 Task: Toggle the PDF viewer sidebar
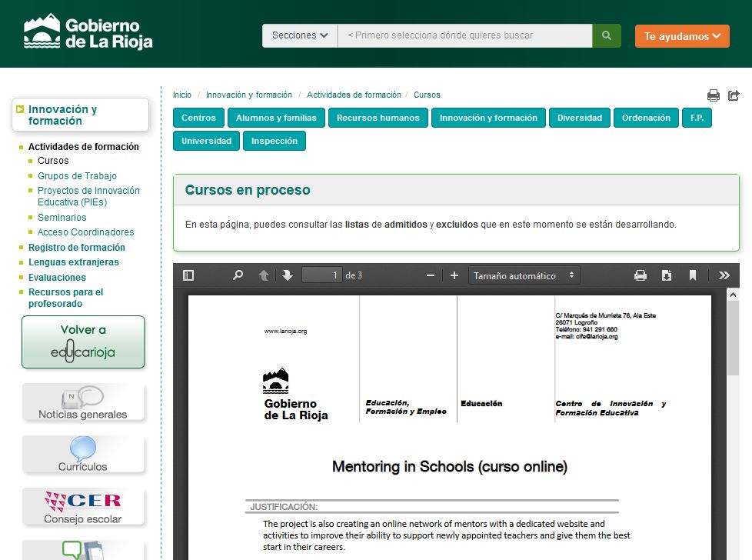(188, 275)
